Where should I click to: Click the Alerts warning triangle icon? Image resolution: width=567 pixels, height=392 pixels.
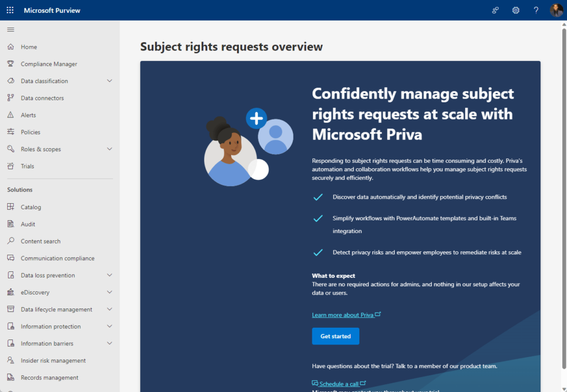click(x=11, y=115)
